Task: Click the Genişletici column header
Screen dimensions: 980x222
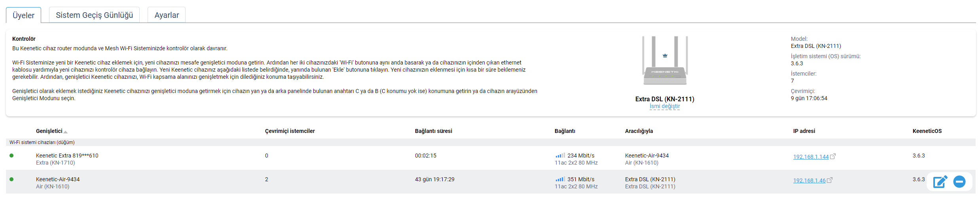Action: 49,131
